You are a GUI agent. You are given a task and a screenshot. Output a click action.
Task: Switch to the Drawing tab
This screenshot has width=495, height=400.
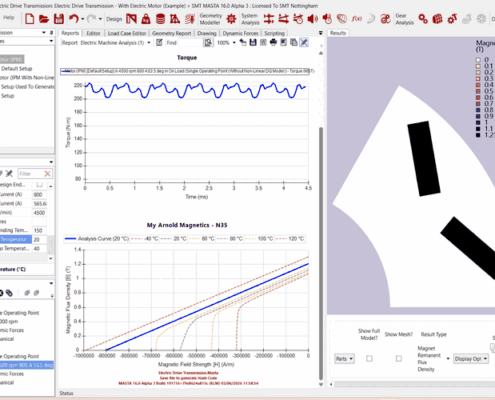pyautogui.click(x=207, y=33)
